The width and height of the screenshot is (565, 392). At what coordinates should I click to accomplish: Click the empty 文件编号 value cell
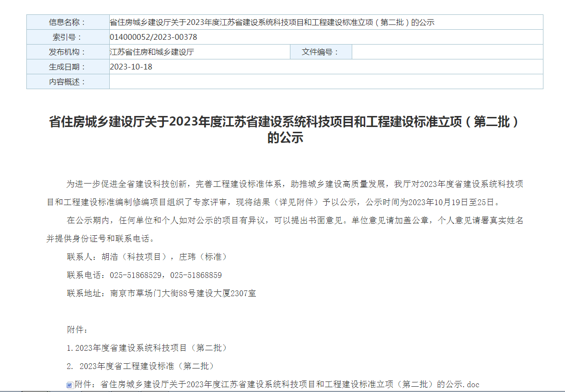[447, 52]
